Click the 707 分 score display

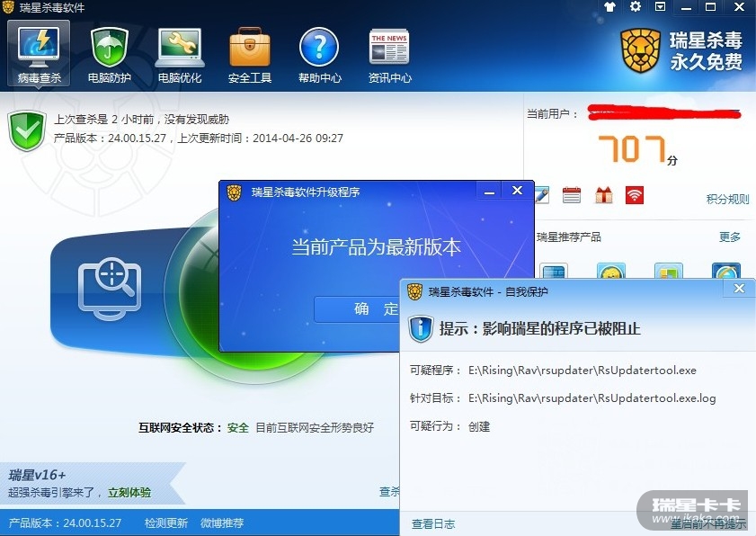(637, 149)
